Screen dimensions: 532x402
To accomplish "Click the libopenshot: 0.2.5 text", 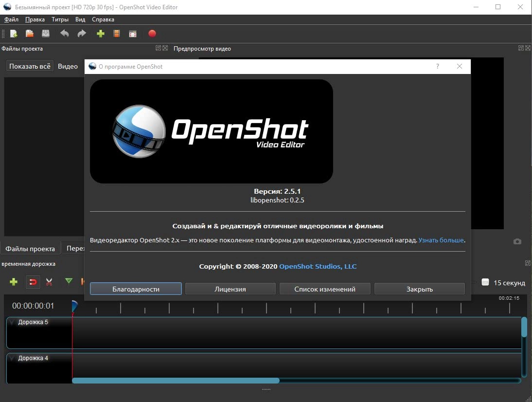I will pyautogui.click(x=277, y=200).
